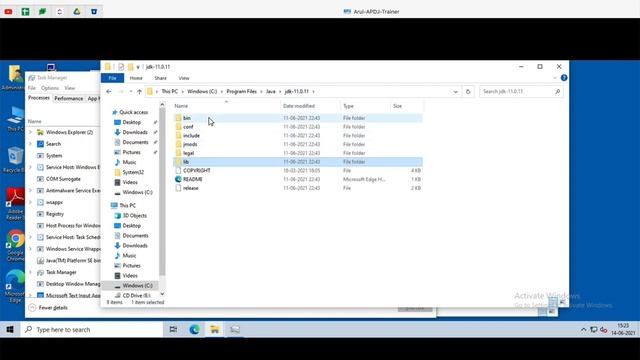Sort files by Type column
Image resolution: width=640 pixels, height=360 pixels.
(365, 106)
